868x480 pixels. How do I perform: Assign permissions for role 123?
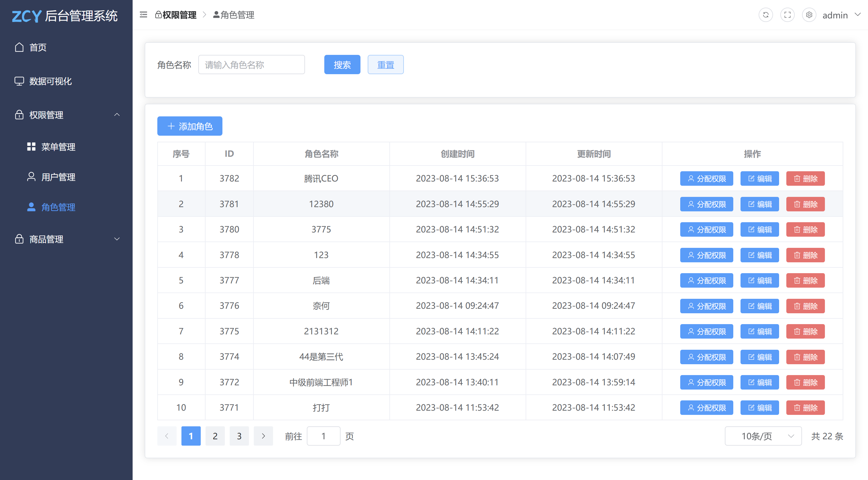tap(706, 255)
